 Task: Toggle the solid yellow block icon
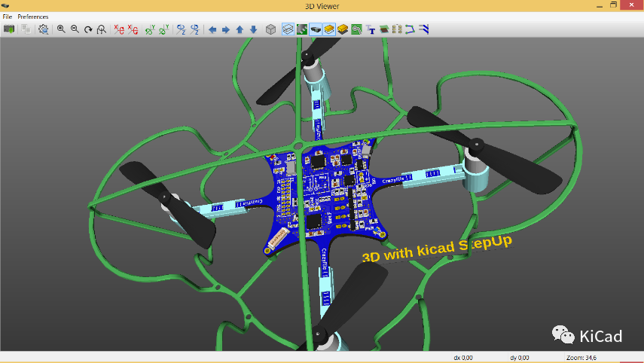point(343,29)
